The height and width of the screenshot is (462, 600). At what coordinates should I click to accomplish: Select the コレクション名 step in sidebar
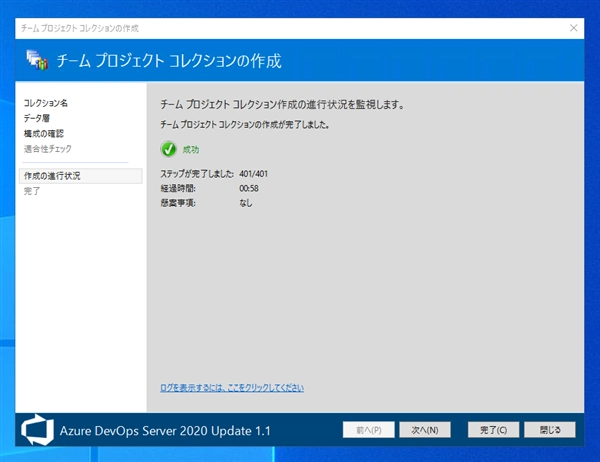click(46, 103)
